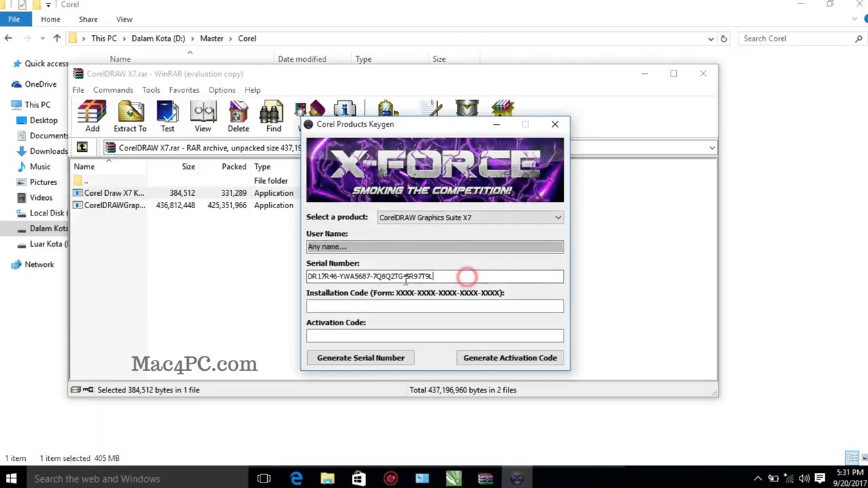
Task: Click the back arrow in File Explorer
Action: pos(9,39)
